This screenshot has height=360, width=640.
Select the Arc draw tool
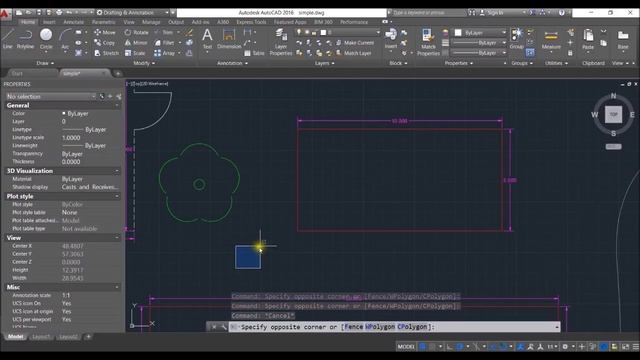coord(65,39)
